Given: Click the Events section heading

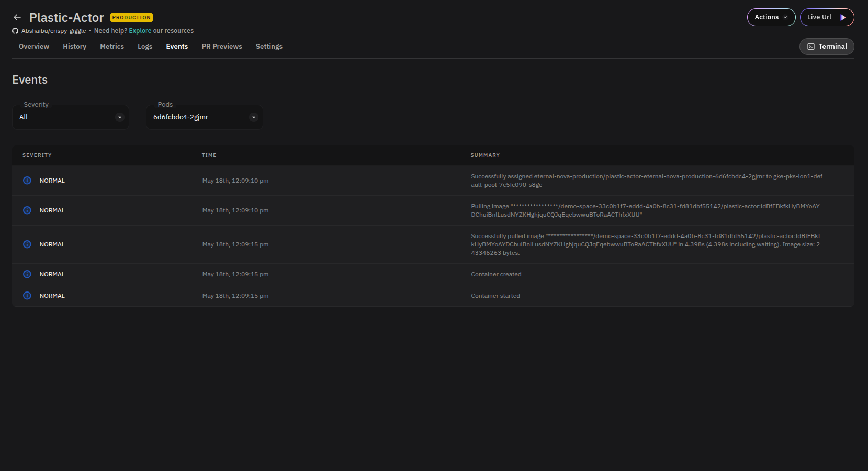Looking at the screenshot, I should tap(30, 80).
